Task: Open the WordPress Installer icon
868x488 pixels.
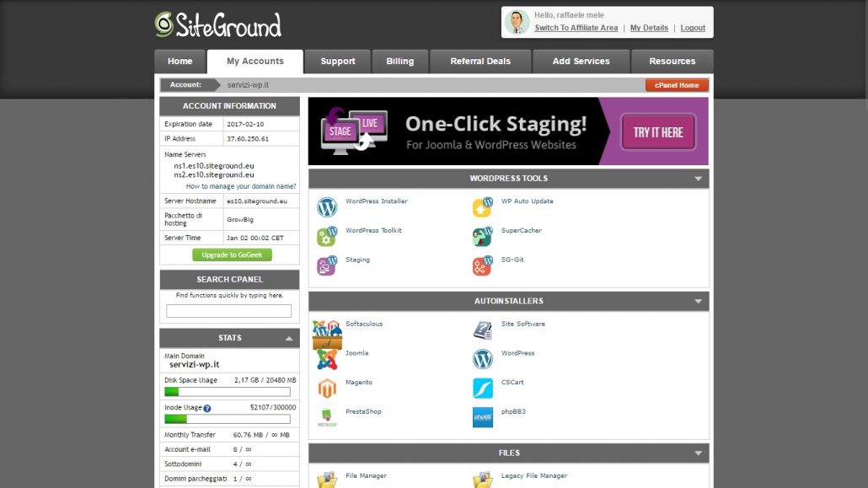Action: click(x=327, y=207)
